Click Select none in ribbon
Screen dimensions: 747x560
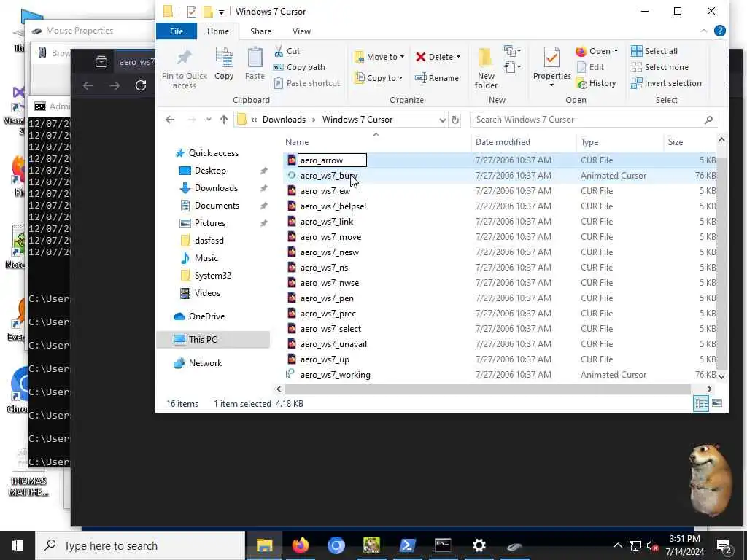pos(659,67)
